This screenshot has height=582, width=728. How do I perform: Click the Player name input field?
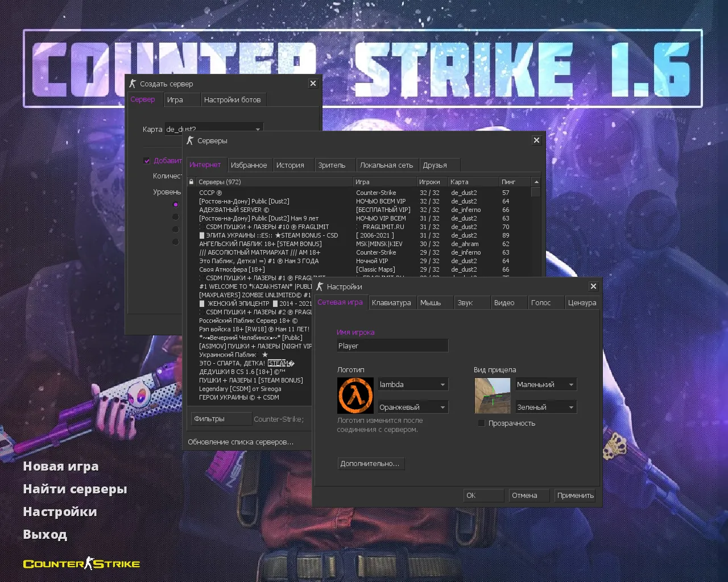pyautogui.click(x=392, y=345)
